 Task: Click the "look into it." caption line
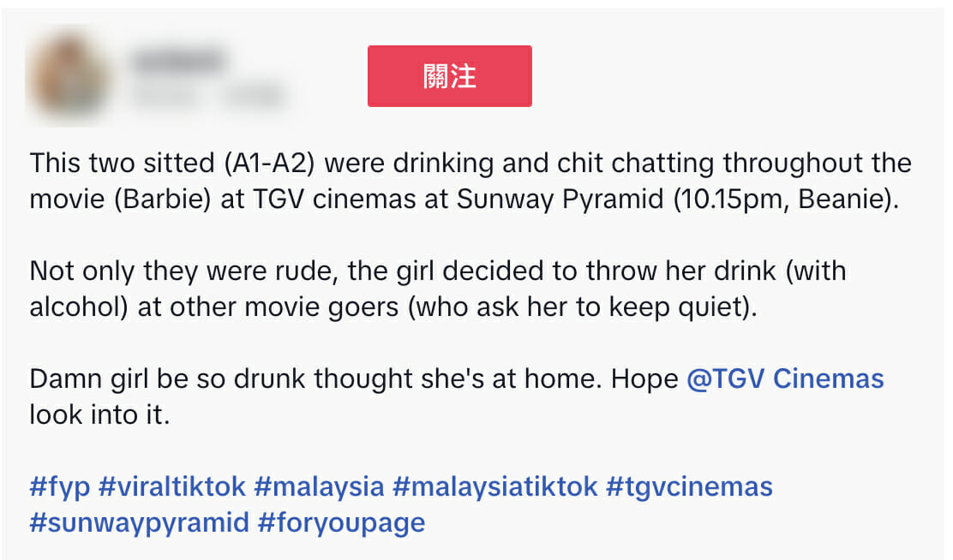click(99, 414)
